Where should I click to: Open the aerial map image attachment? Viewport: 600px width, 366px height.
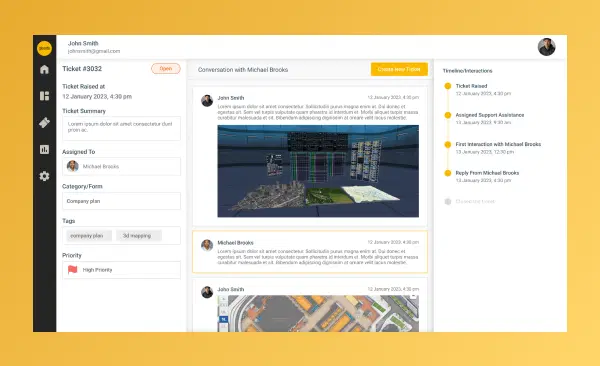coord(318,313)
